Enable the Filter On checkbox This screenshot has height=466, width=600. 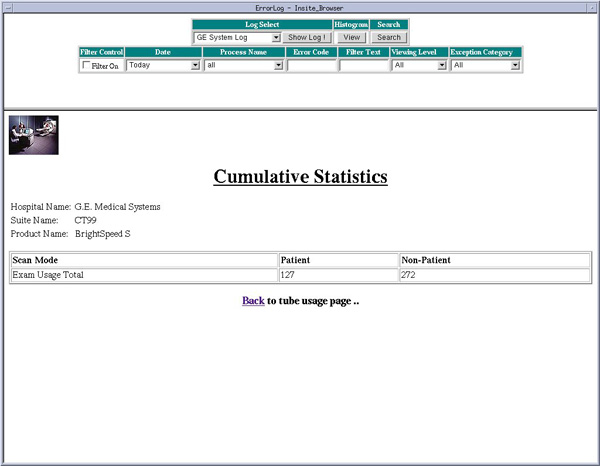tap(86, 66)
